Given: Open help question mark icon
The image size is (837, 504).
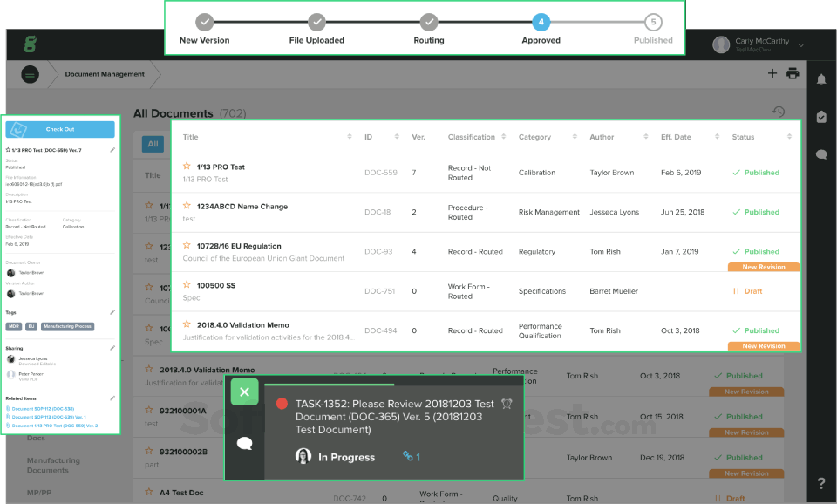Looking at the screenshot, I should (x=821, y=483).
